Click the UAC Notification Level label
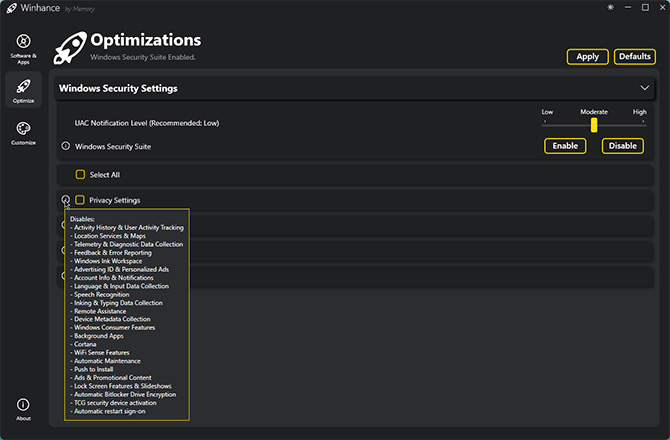This screenshot has height=440, width=670. [x=147, y=123]
